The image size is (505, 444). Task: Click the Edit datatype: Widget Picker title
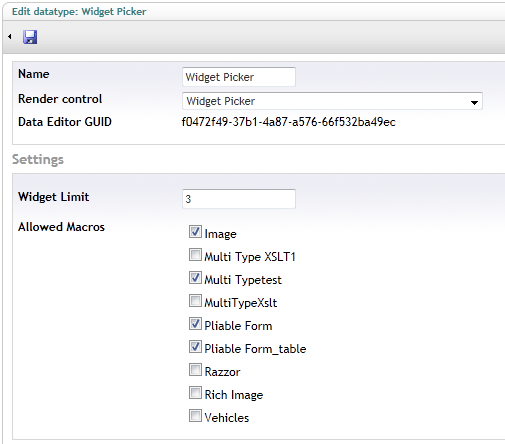(x=79, y=12)
